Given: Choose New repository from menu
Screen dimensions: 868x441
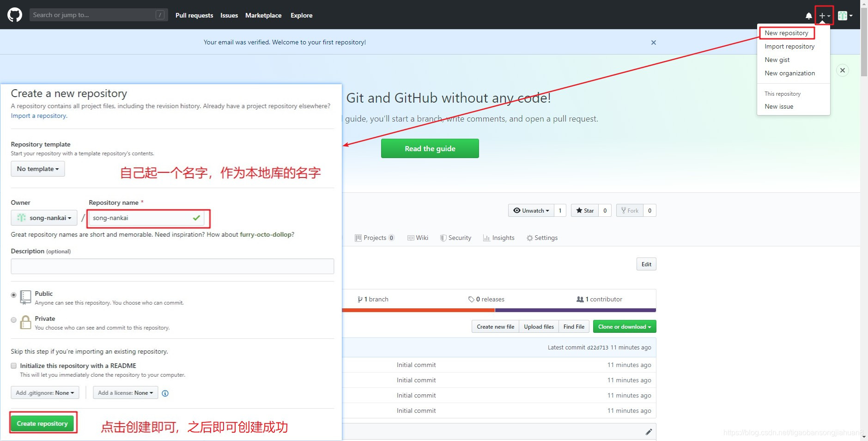Looking at the screenshot, I should coord(786,33).
